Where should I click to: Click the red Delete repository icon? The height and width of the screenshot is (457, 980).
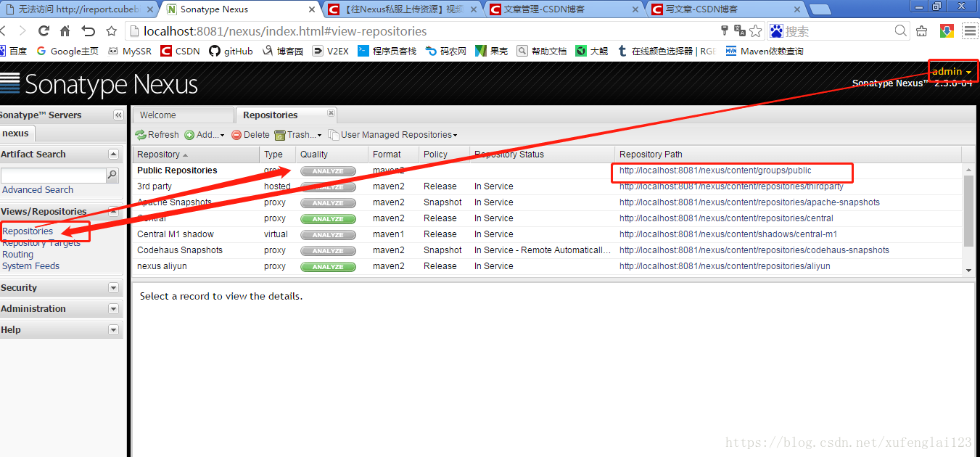coord(236,135)
